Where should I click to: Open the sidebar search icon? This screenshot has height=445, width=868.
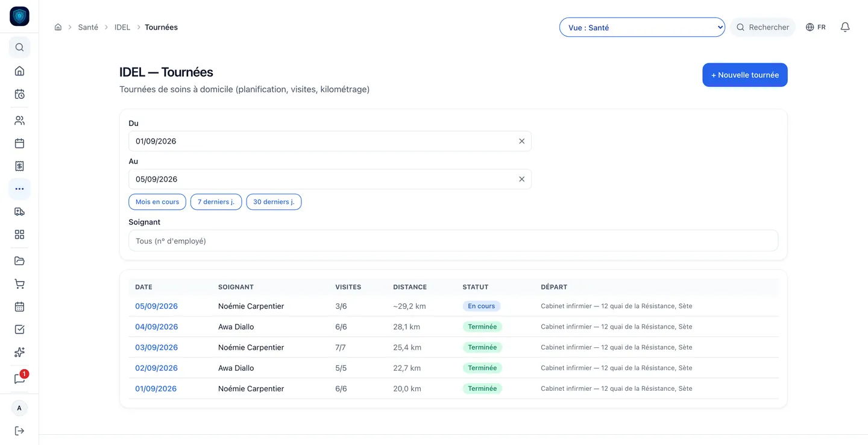point(19,47)
